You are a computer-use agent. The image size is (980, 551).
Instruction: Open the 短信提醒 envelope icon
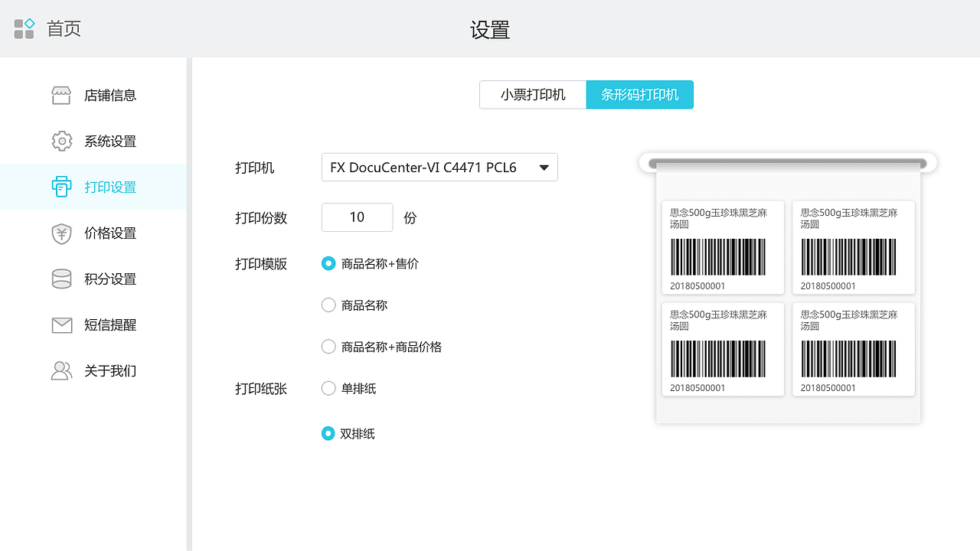[61, 324]
